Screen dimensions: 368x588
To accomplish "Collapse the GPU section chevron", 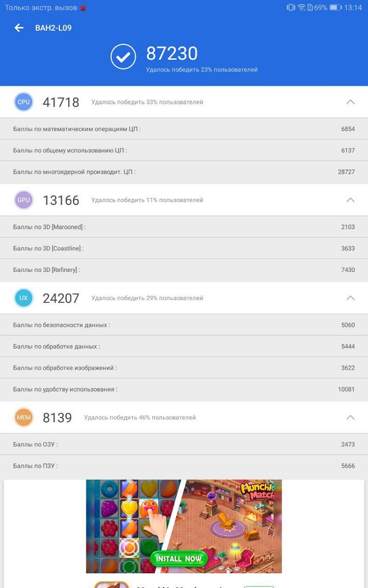I will click(350, 200).
